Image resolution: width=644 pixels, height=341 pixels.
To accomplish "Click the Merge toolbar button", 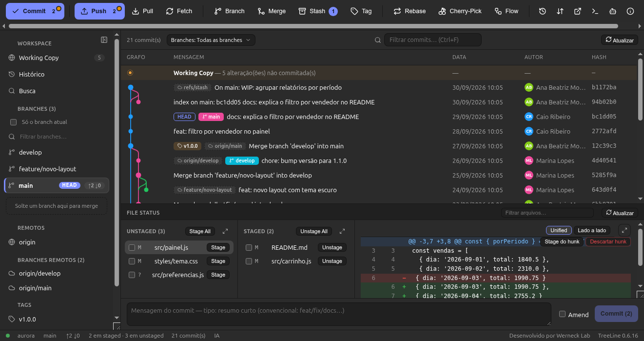I will pyautogui.click(x=272, y=11).
